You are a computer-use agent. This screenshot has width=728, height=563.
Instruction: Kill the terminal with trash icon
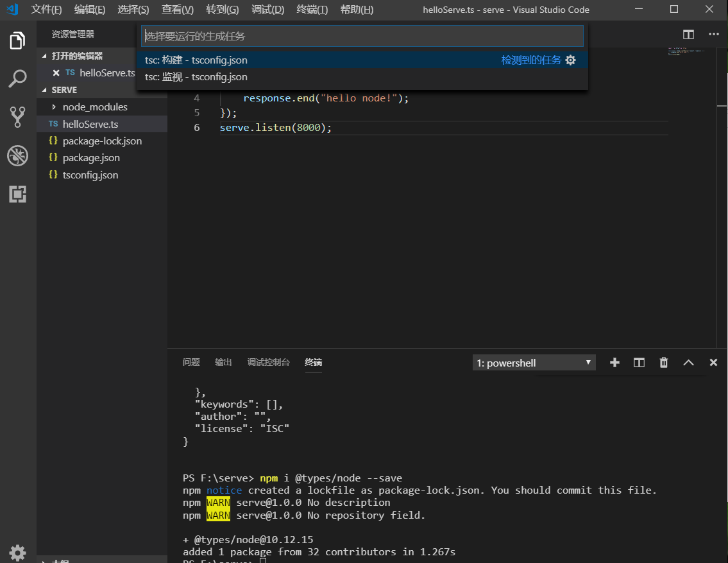[664, 362]
